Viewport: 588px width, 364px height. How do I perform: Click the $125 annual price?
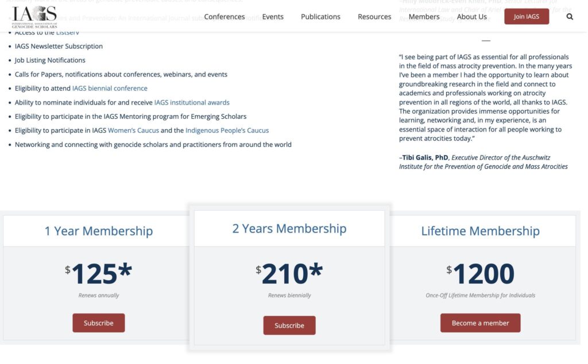pyautogui.click(x=99, y=274)
